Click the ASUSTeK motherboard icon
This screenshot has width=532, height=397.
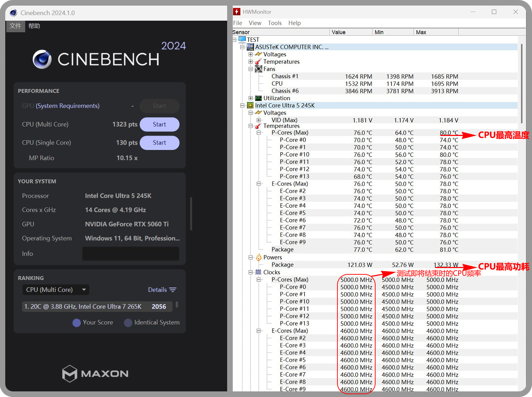(x=250, y=47)
